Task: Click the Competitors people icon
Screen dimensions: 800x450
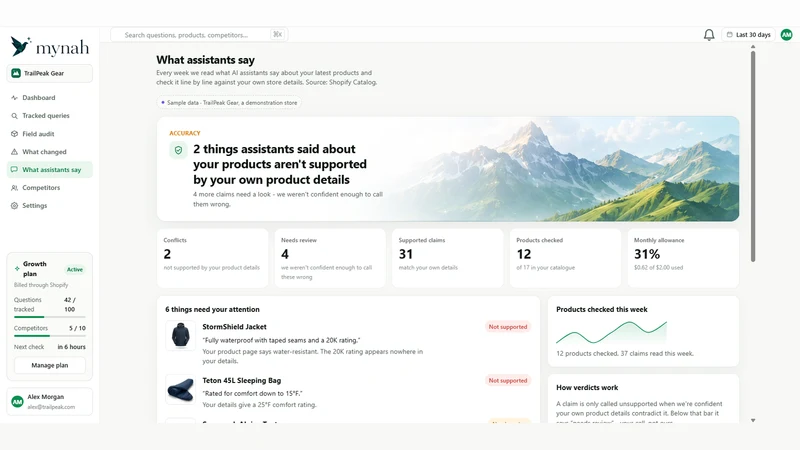Action: 14,188
